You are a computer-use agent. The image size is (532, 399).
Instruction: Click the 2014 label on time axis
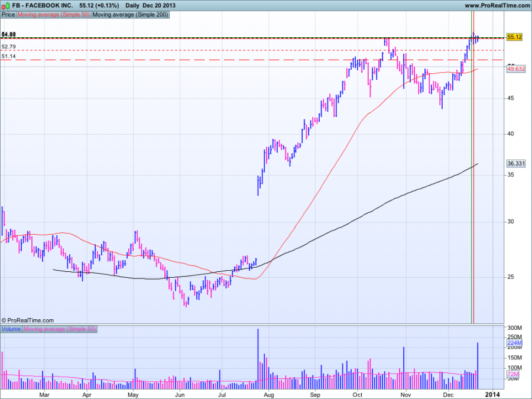(492, 394)
